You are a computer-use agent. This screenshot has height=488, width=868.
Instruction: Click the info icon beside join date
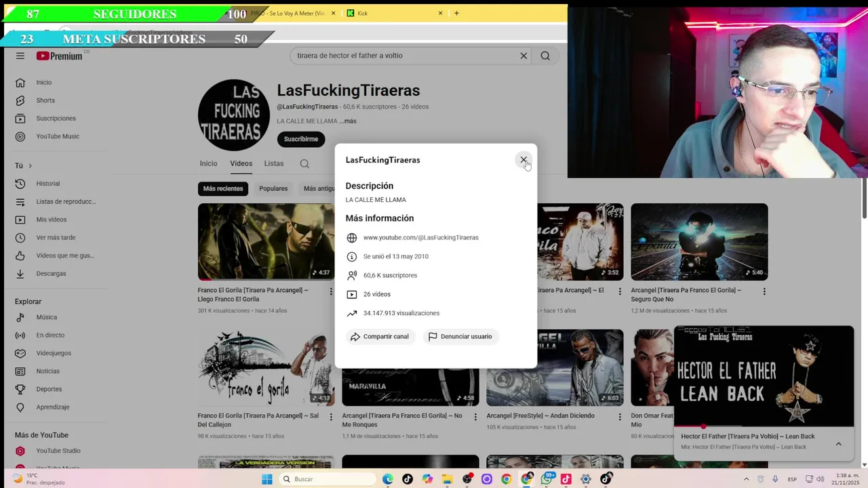[351, 257]
